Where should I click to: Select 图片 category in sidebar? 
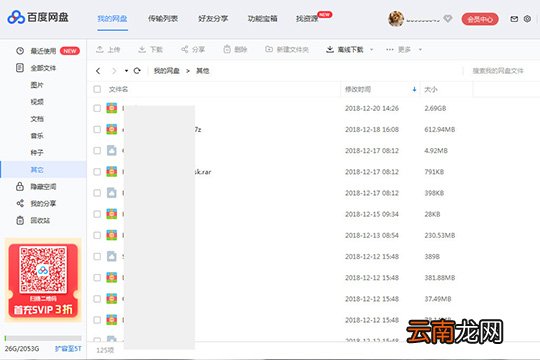pyautogui.click(x=37, y=85)
